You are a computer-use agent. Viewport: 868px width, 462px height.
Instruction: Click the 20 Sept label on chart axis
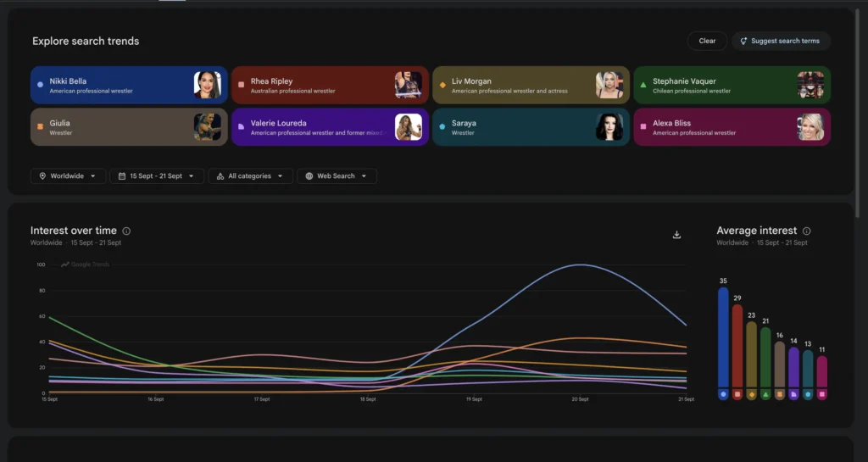(x=580, y=399)
